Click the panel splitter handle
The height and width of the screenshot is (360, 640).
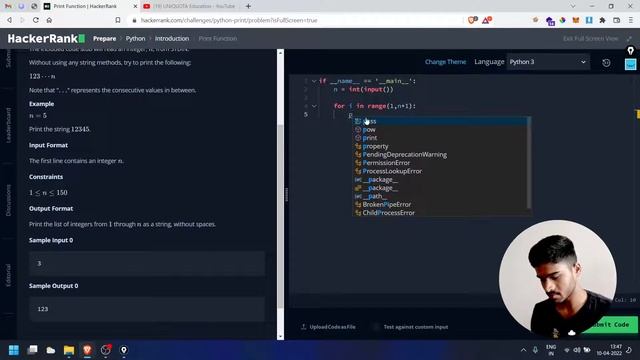pos(287,195)
